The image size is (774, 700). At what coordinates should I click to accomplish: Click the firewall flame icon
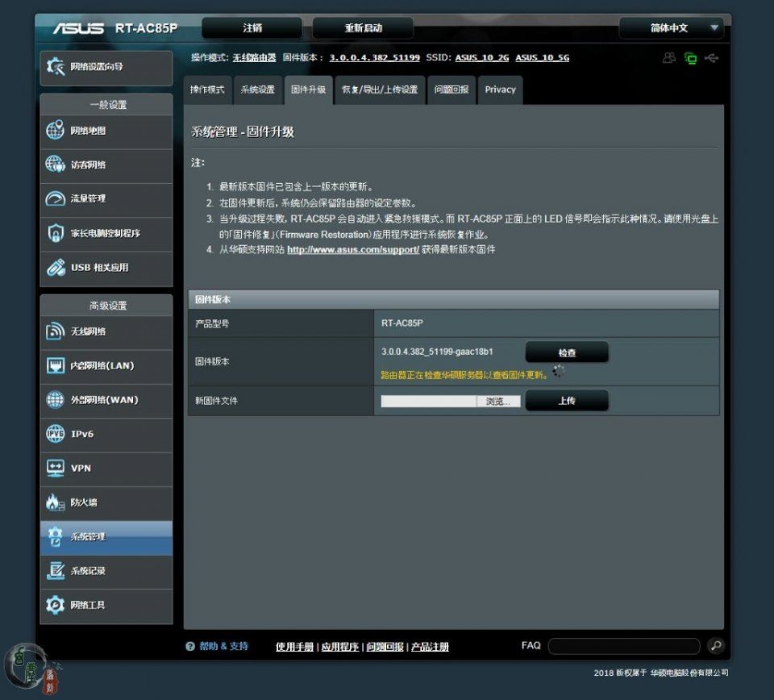[55, 502]
